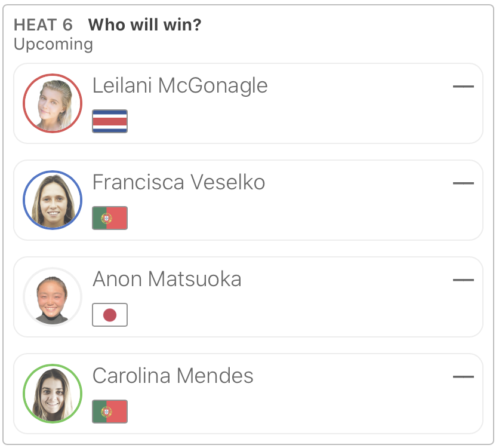Click the Upcoming status text

pos(53,44)
